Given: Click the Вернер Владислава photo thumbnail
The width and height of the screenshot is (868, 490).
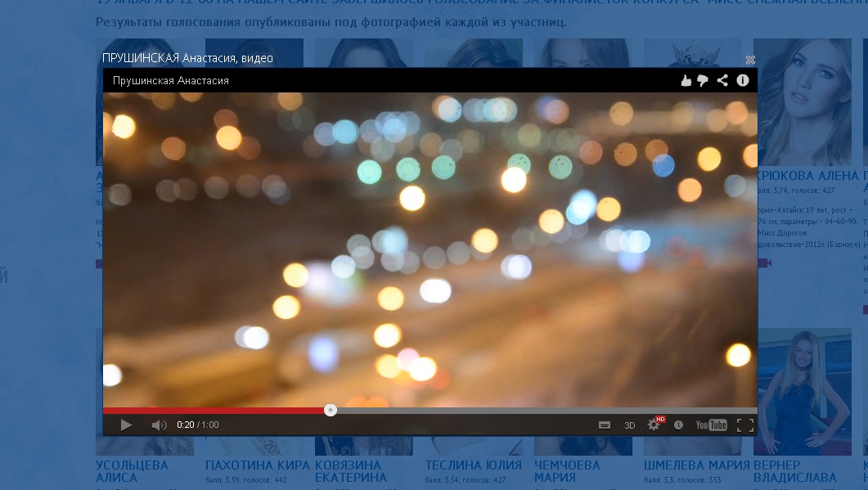Looking at the screenshot, I should click(x=804, y=392).
